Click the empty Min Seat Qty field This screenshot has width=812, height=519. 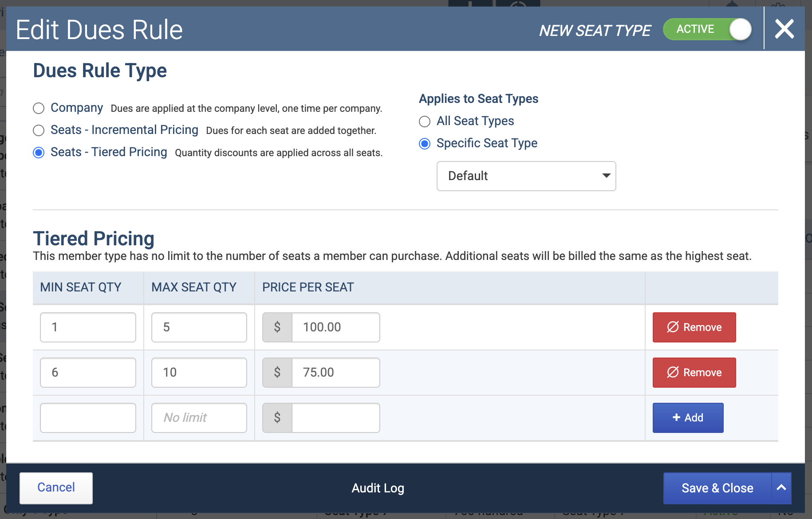tap(88, 418)
